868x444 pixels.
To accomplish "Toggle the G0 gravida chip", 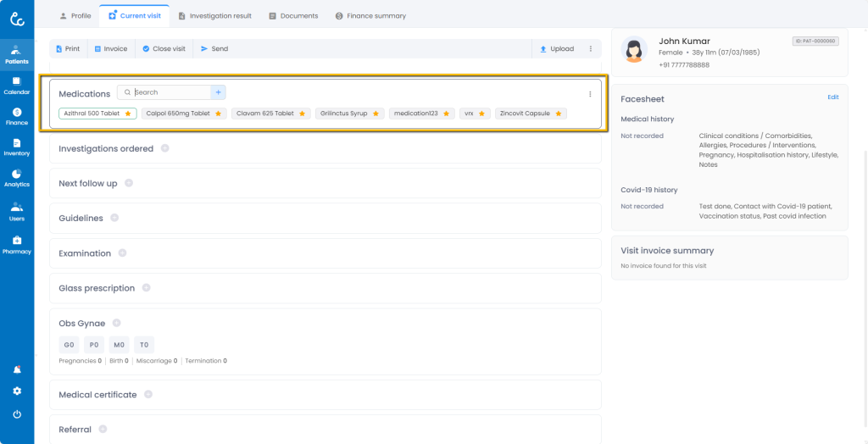I will coord(69,345).
